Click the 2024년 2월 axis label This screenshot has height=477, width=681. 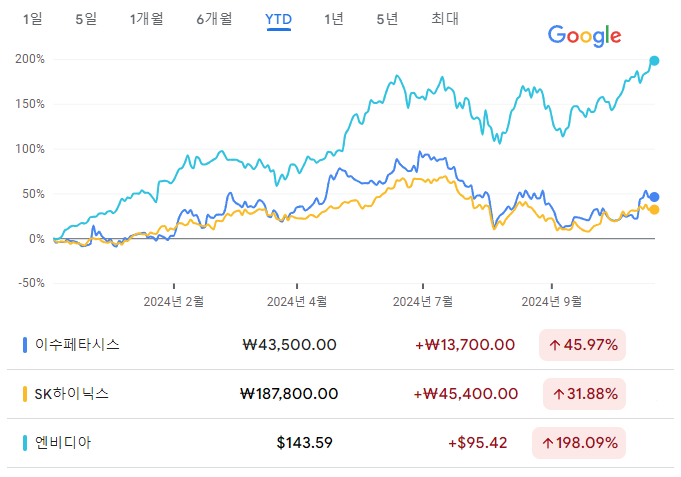pyautogui.click(x=174, y=301)
